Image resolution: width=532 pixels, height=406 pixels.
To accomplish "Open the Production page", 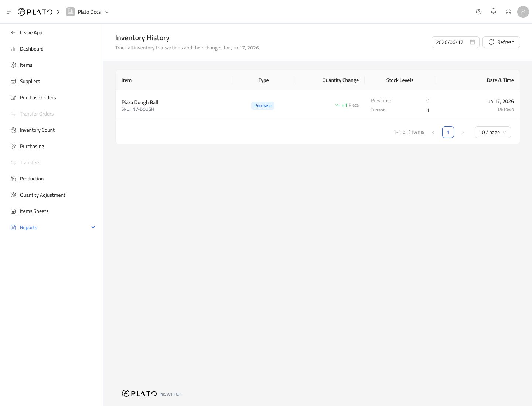I will [x=32, y=179].
